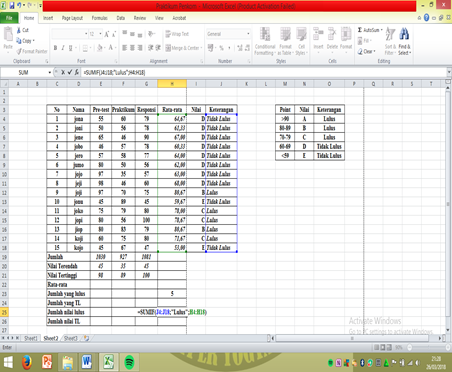Open the General number format dropdown
This screenshot has height=372, width=452.
click(248, 34)
